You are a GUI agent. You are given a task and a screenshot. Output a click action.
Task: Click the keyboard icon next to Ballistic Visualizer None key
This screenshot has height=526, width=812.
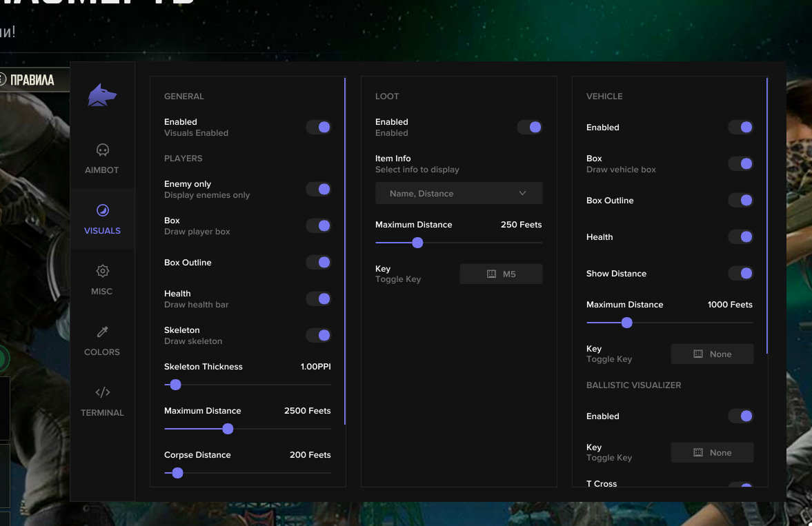pos(700,452)
